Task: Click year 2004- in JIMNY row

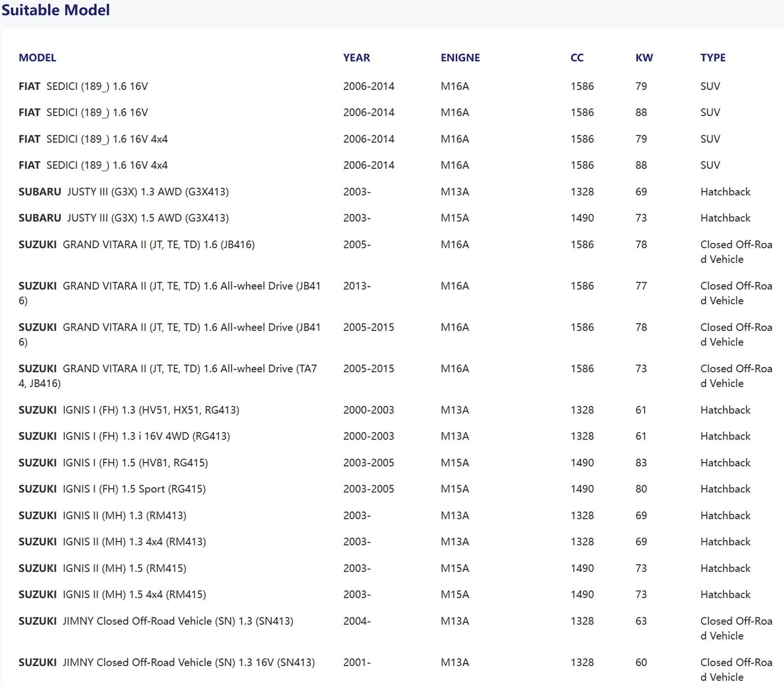Action: (357, 621)
